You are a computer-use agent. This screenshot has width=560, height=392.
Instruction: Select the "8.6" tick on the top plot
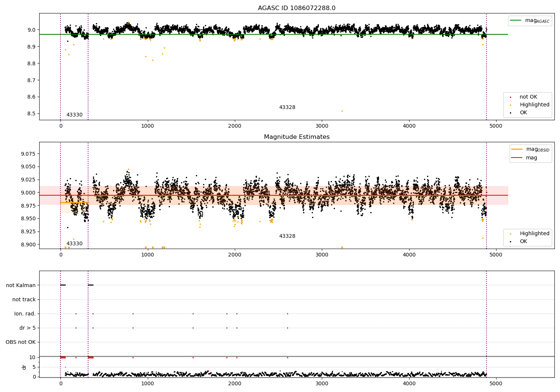tap(31, 97)
